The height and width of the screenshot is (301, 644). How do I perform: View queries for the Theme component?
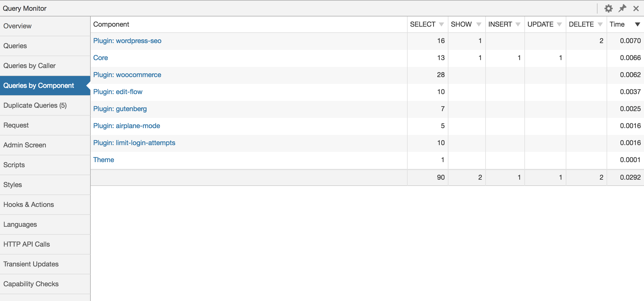tap(103, 160)
